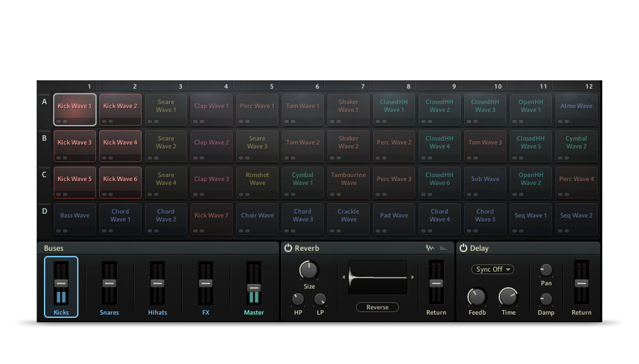The height and width of the screenshot is (364, 639).
Task: Select the OpenHH Wave 2 pad
Action: [x=531, y=182]
